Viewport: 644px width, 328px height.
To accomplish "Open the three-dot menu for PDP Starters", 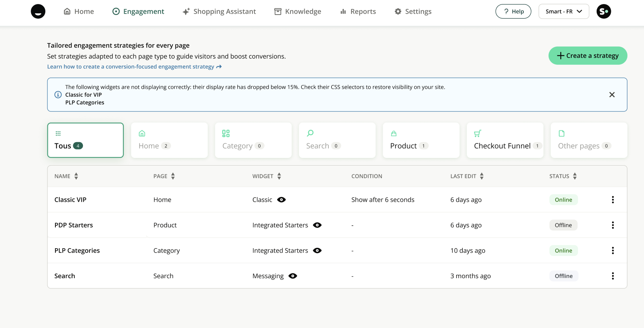I will [x=612, y=225].
